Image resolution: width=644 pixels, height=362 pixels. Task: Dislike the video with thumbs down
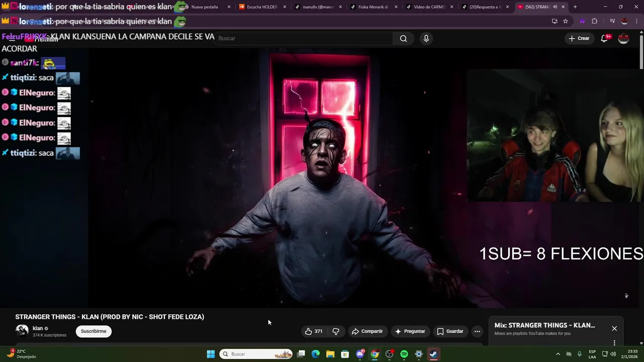[x=336, y=331]
